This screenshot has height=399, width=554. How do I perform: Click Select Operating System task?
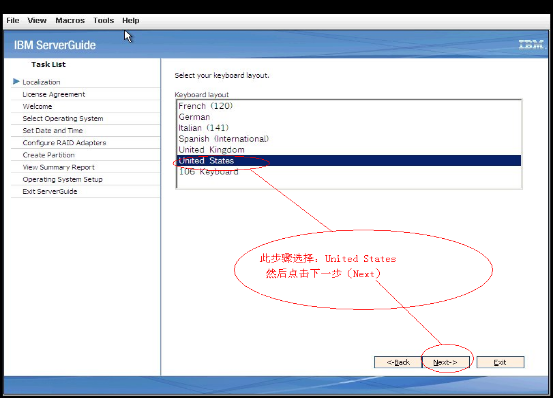tap(63, 118)
